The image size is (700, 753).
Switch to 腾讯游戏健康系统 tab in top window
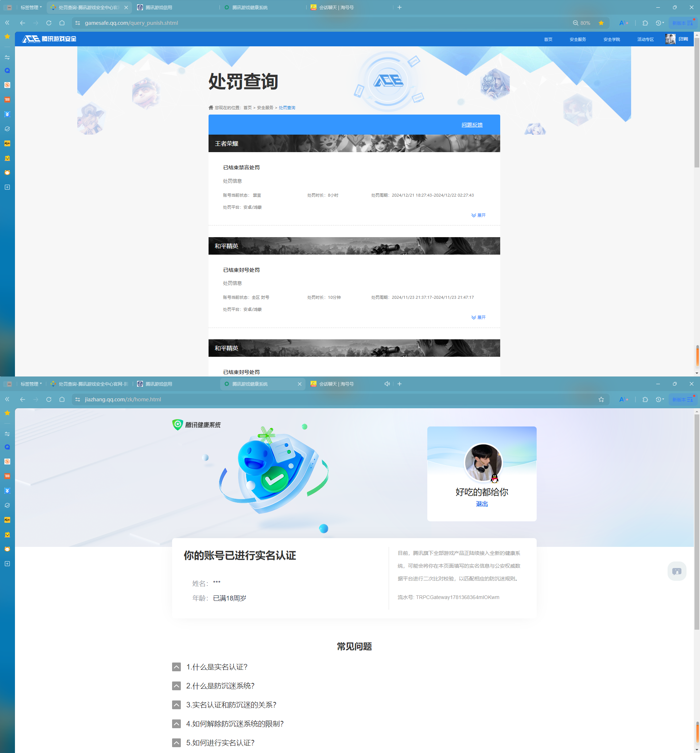tap(263, 7)
